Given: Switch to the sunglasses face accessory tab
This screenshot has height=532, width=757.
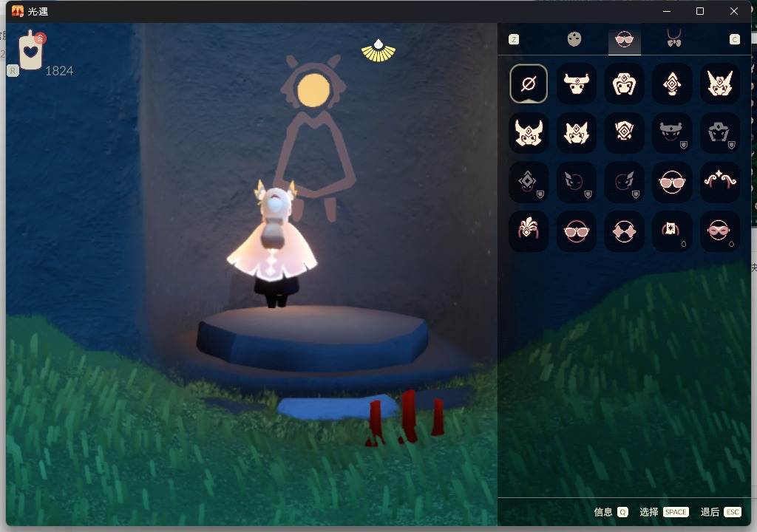Looking at the screenshot, I should 624,40.
